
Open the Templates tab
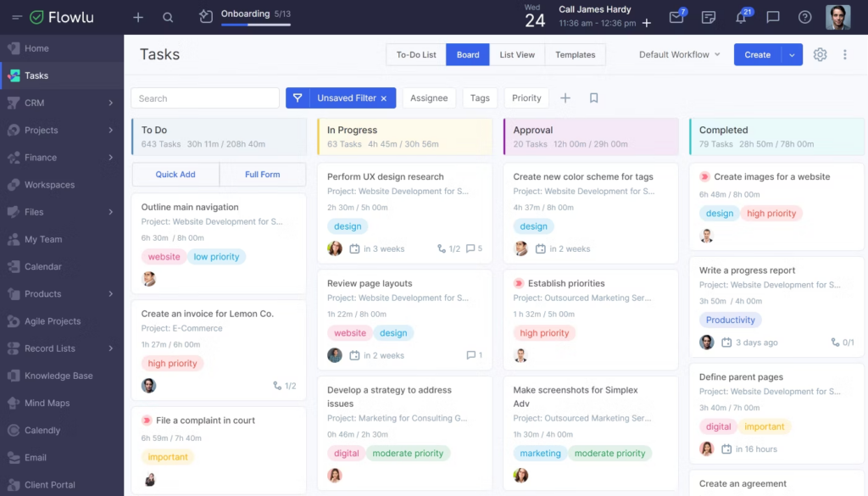pyautogui.click(x=575, y=54)
